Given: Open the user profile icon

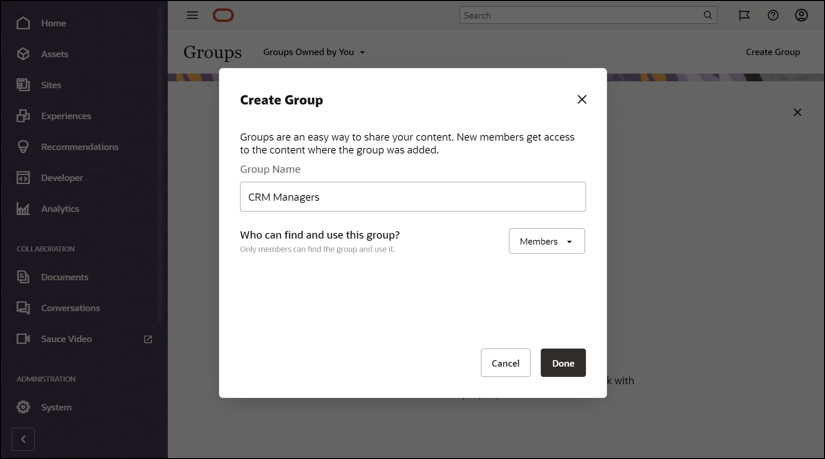Looking at the screenshot, I should pyautogui.click(x=801, y=15).
